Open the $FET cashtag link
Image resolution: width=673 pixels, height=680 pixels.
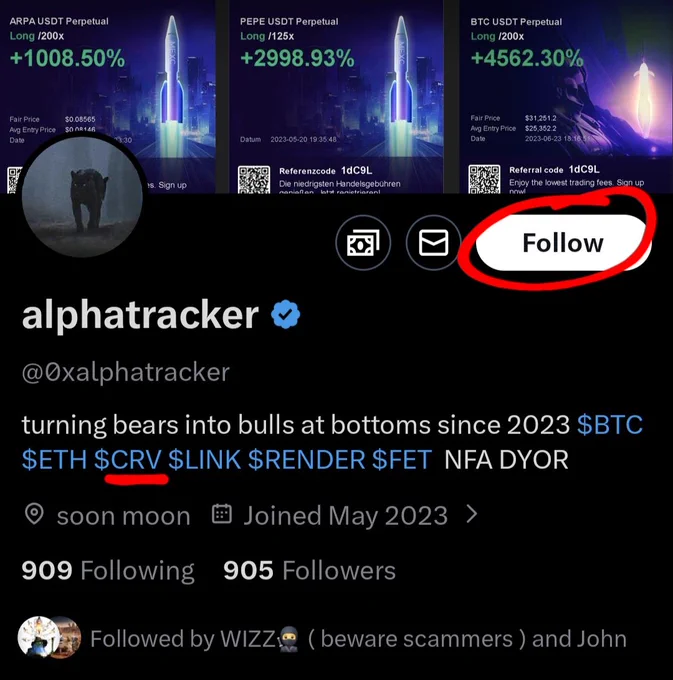[x=402, y=460]
